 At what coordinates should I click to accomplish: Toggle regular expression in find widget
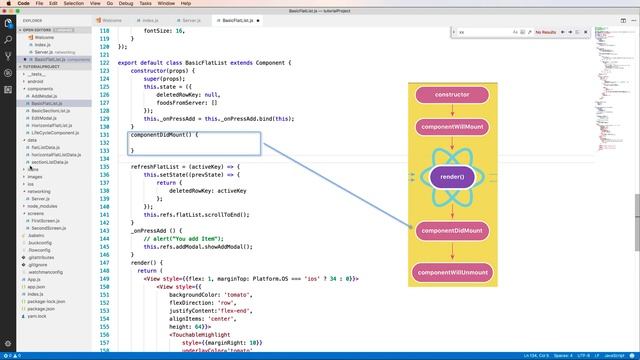coord(530,32)
